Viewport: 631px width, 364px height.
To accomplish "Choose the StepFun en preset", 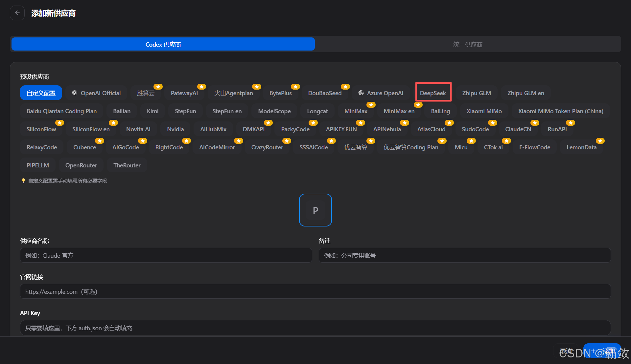I will (x=227, y=111).
